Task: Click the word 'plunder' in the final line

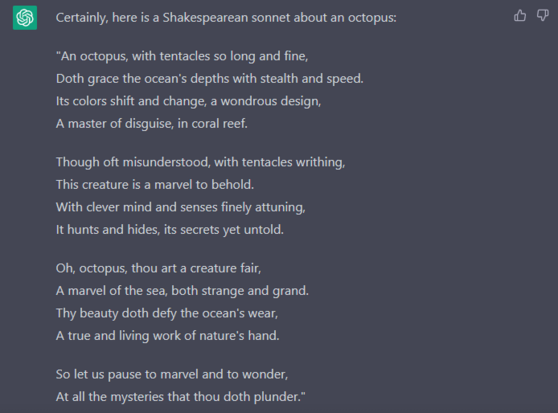Action: [275, 397]
